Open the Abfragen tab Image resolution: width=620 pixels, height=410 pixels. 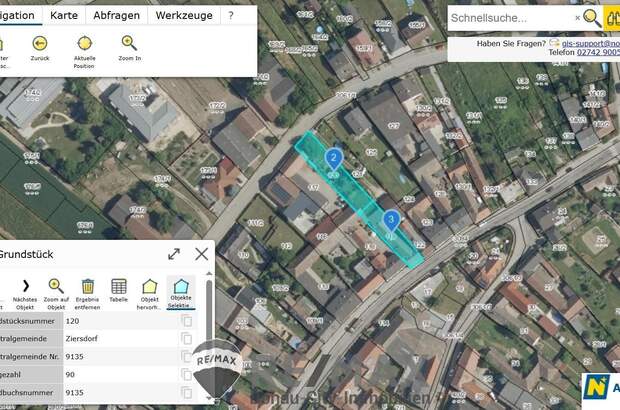[x=117, y=15]
